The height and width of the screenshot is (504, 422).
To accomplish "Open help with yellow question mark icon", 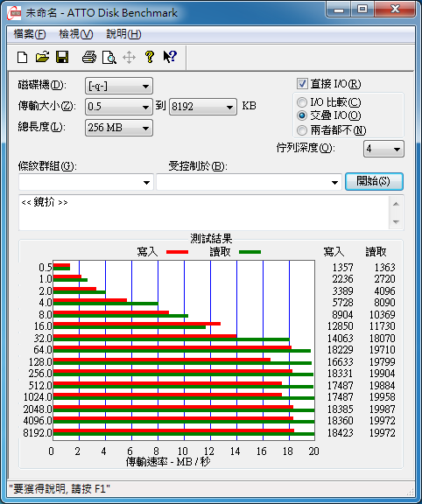I will click(x=149, y=57).
